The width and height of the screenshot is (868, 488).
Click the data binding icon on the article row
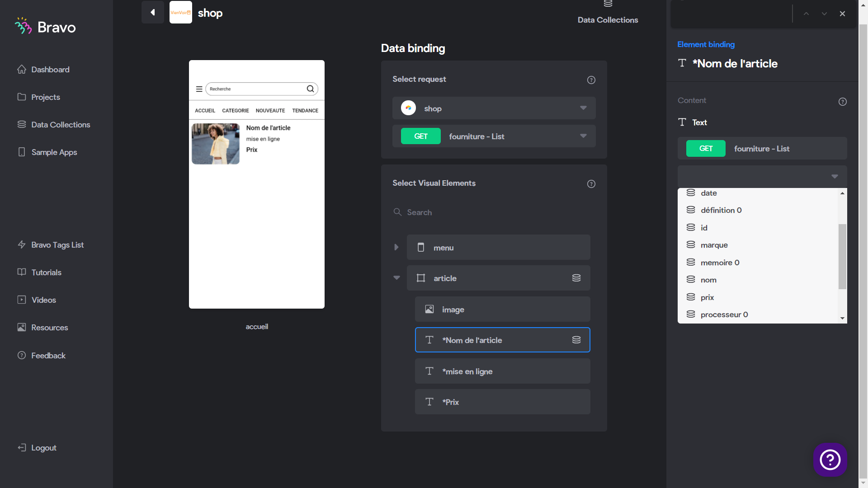576,278
